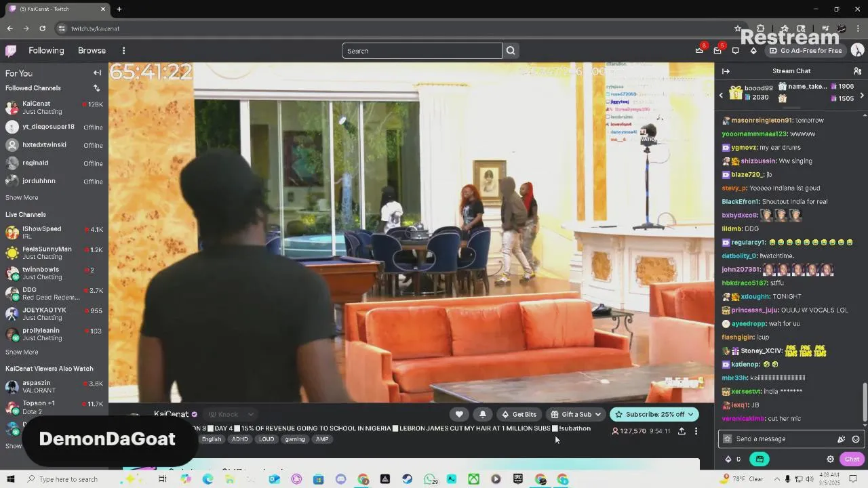Click the English tag
The image size is (868, 488).
pos(212,439)
